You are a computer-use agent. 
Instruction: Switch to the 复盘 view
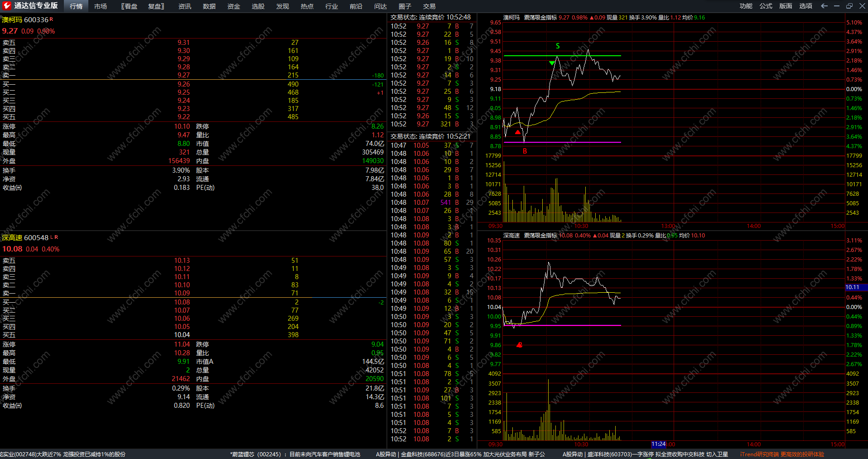click(x=156, y=6)
